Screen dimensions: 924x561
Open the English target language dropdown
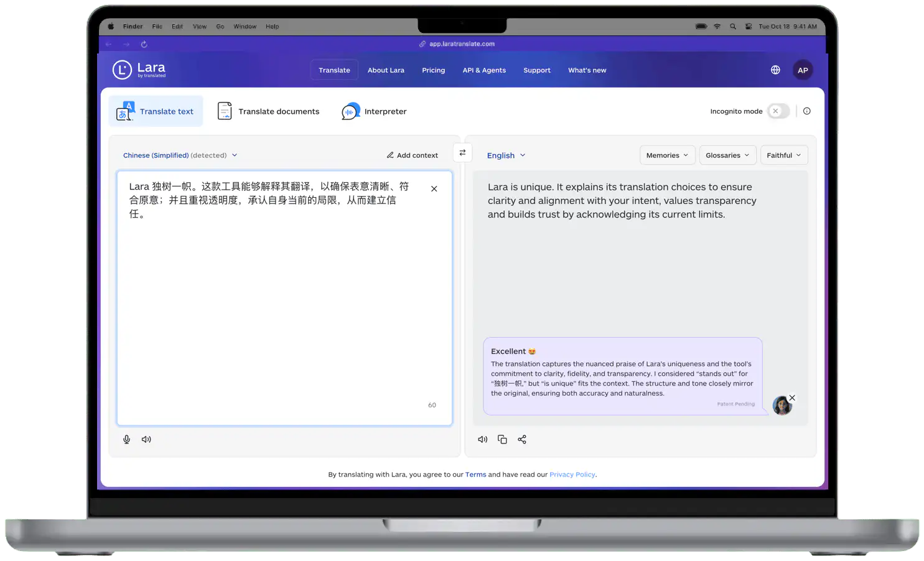pyautogui.click(x=506, y=155)
